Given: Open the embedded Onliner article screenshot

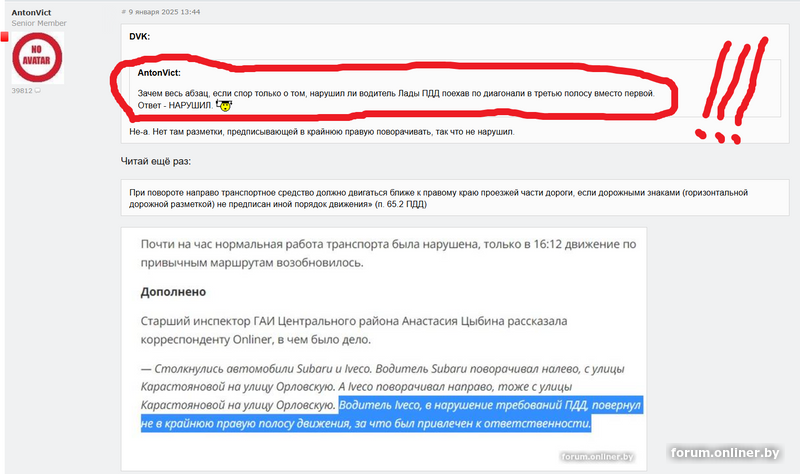Looking at the screenshot, I should pyautogui.click(x=384, y=349).
